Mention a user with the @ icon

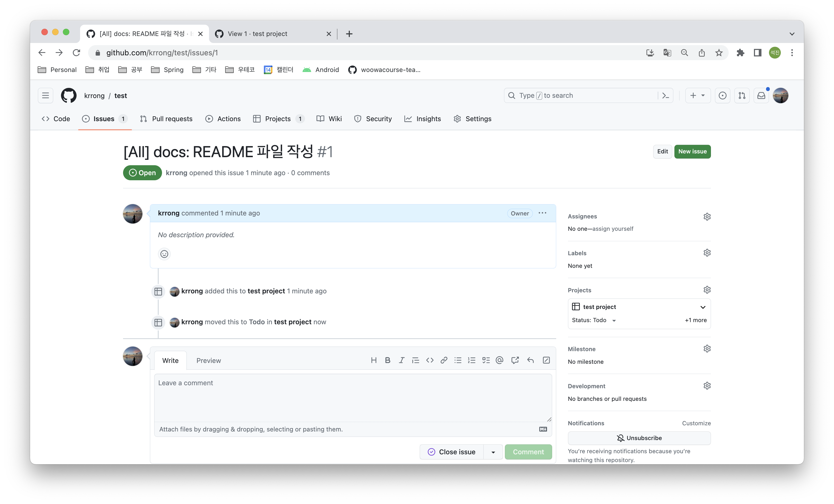499,360
